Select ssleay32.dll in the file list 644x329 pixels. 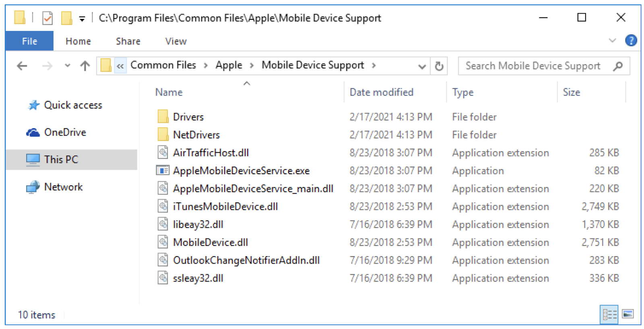[x=198, y=278]
